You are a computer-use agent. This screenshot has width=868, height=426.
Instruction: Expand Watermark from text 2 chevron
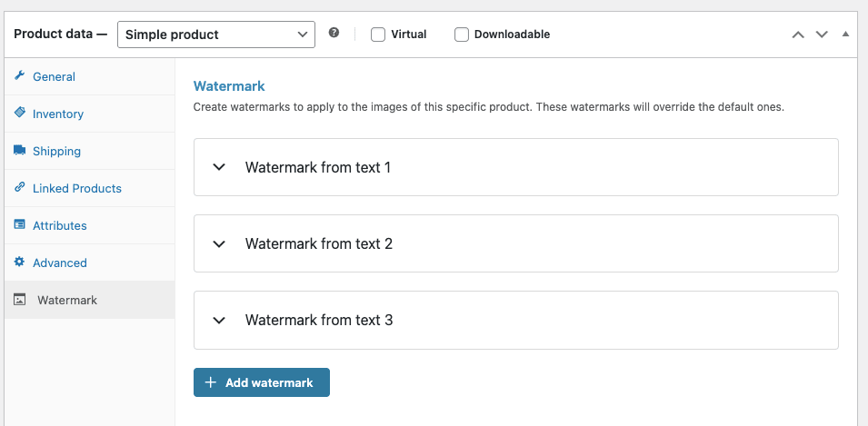[219, 243]
